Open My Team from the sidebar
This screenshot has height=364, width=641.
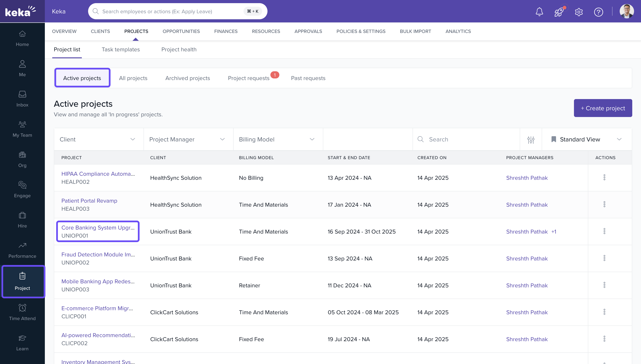pyautogui.click(x=22, y=129)
